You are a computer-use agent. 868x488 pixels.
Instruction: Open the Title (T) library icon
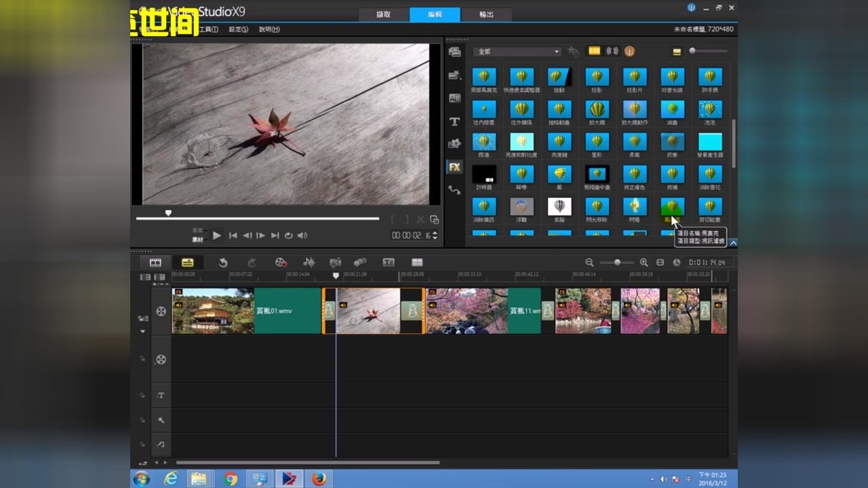454,121
